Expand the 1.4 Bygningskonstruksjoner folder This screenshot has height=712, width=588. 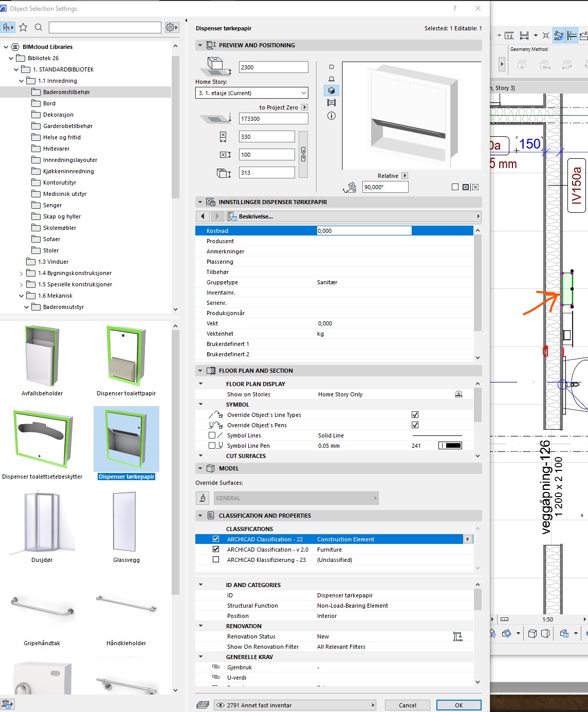[x=21, y=273]
